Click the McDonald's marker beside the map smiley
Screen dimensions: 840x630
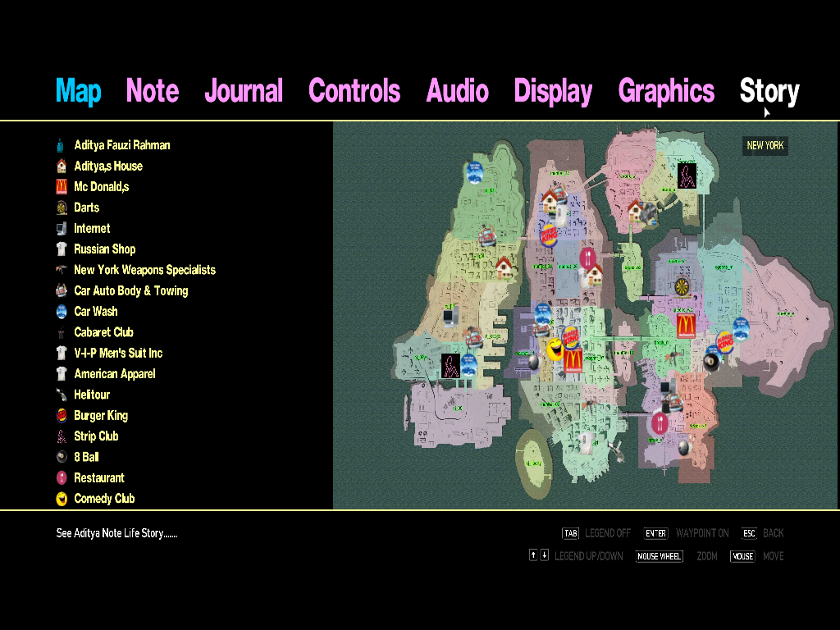[573, 361]
